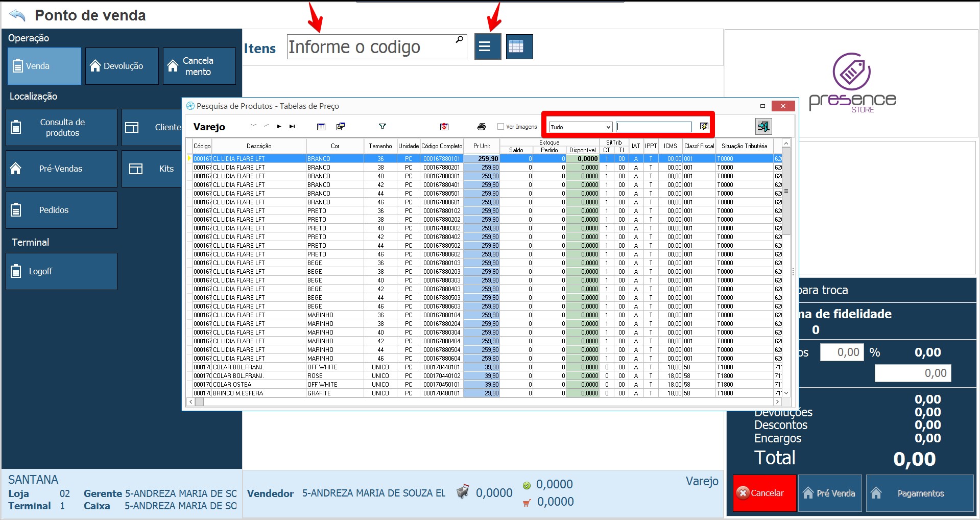Screen dimensions: 980x520
Task: Click the Código Completo column header
Action: click(442, 146)
